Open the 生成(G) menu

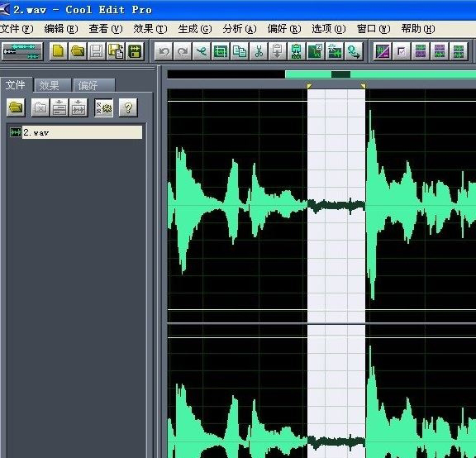tap(195, 29)
